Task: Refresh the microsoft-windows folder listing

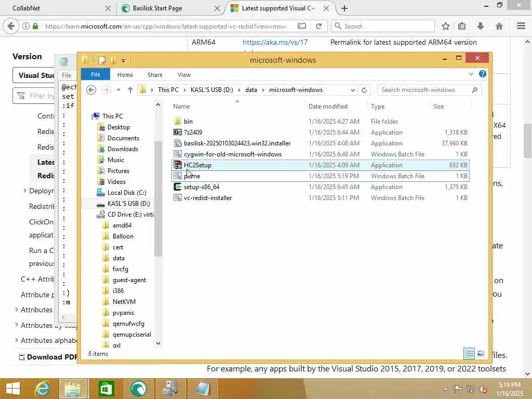Action: (x=364, y=90)
